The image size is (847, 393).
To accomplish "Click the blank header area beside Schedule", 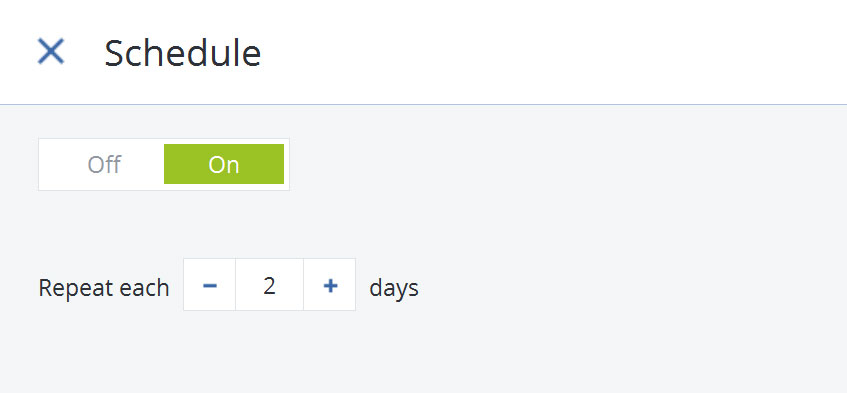I will (x=551, y=52).
